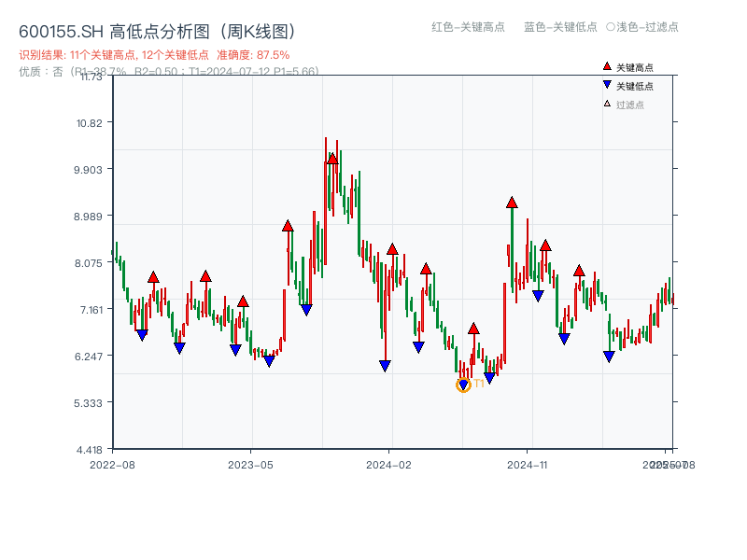Select the rightmost blue key-low triangle marker

coord(609,355)
